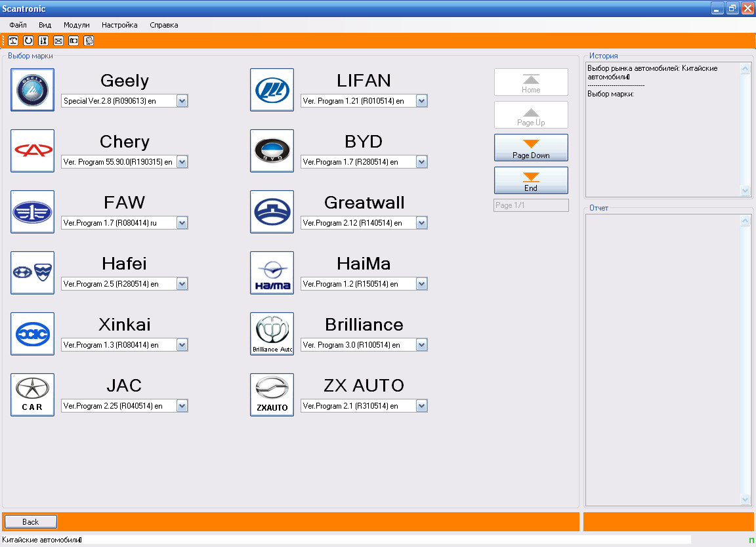The width and height of the screenshot is (756, 547).
Task: Select the Xinkai brand logo
Action: coord(32,333)
